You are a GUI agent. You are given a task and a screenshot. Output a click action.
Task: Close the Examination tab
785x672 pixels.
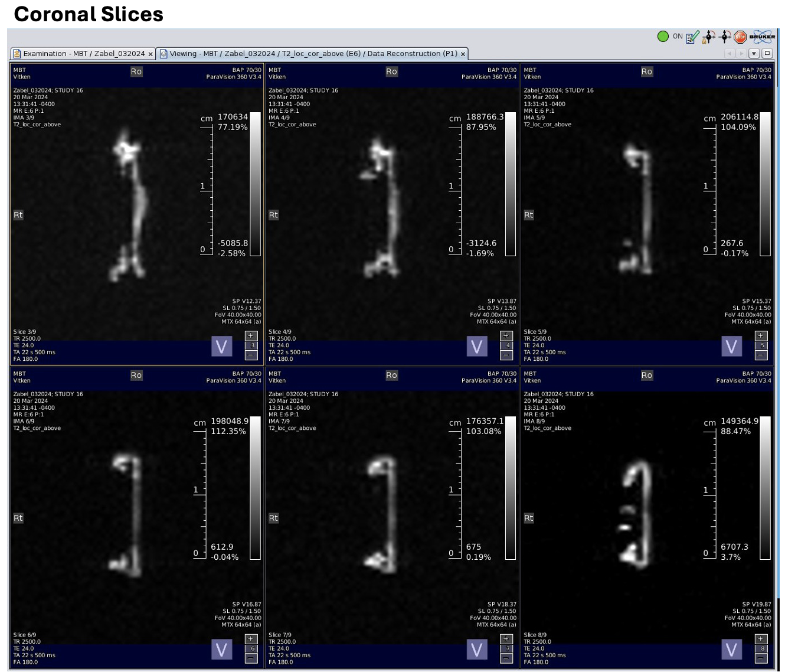pos(151,54)
